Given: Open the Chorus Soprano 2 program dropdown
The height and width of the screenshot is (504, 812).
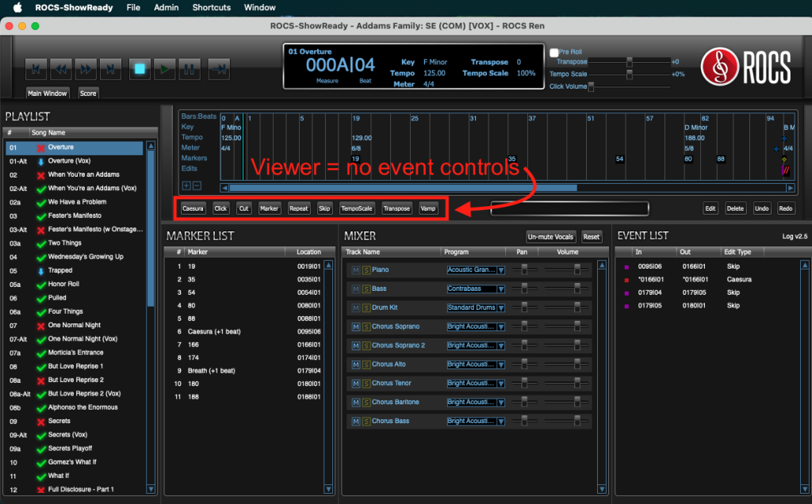Looking at the screenshot, I should coord(501,346).
